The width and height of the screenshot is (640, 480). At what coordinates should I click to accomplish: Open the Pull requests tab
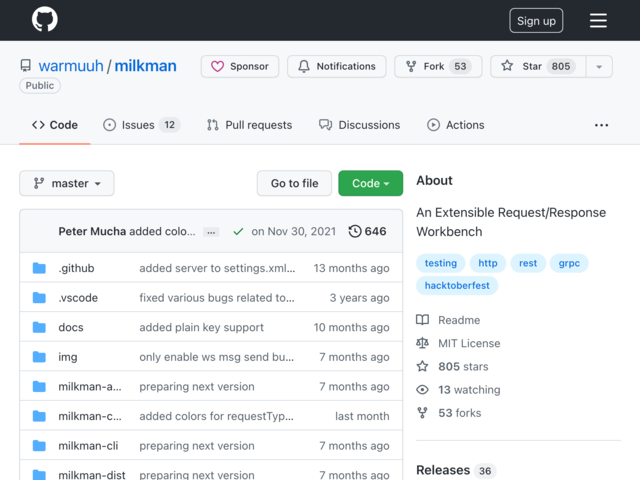(249, 125)
